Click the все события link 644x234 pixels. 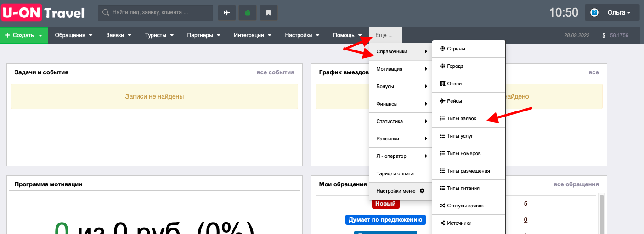click(276, 72)
